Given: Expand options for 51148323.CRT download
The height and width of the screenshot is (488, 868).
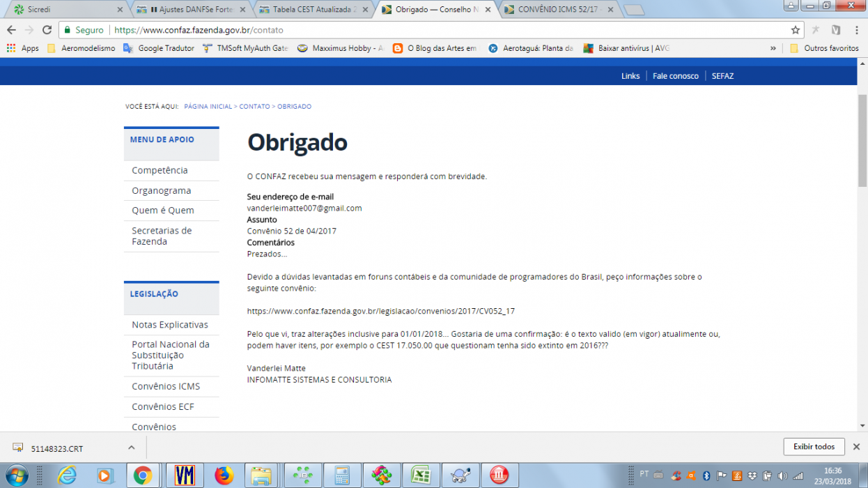Looking at the screenshot, I should click(132, 448).
